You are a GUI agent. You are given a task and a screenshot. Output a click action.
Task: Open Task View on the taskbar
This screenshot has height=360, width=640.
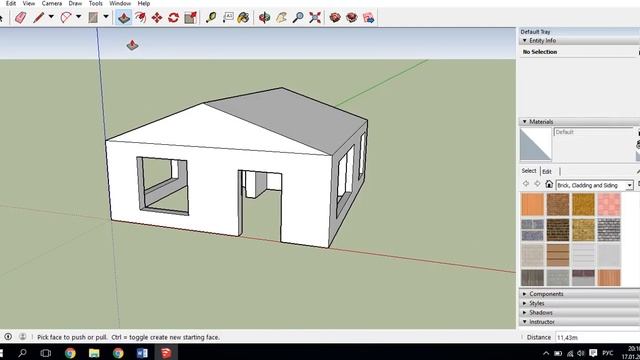45,353
